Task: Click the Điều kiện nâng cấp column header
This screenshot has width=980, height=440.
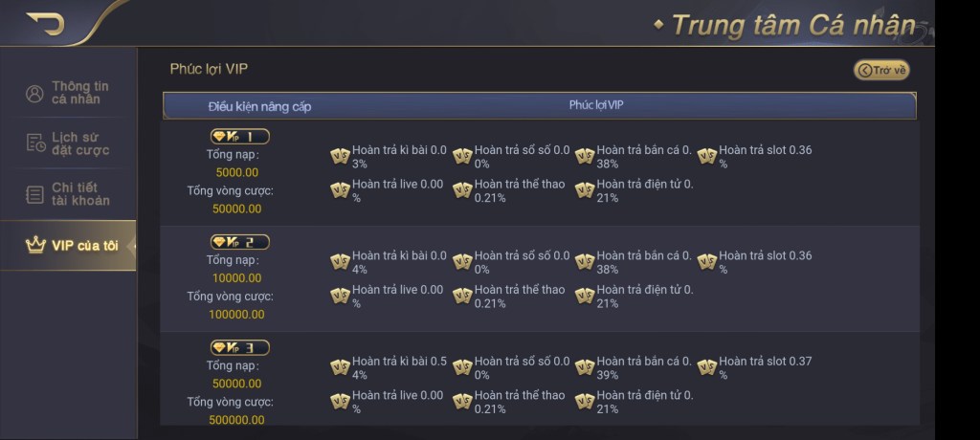Action: tap(259, 106)
